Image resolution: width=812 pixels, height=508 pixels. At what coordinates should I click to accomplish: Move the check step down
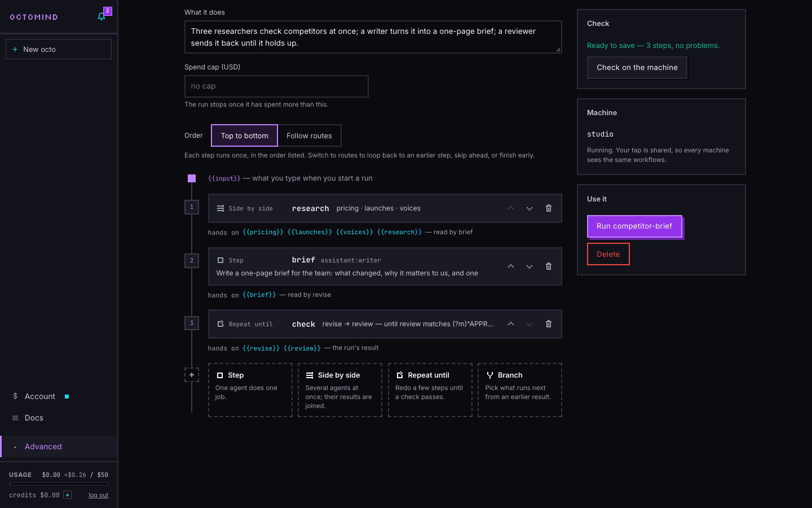click(x=529, y=324)
